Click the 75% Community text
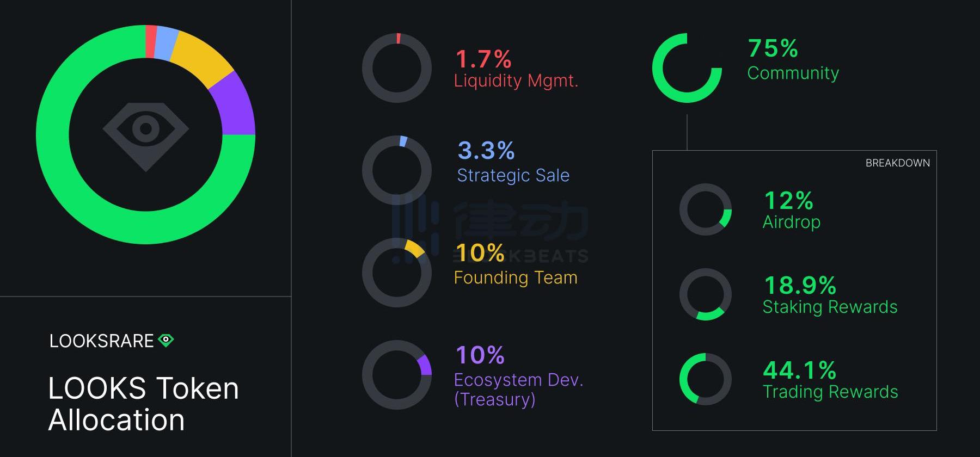980x457 pixels. pyautogui.click(x=793, y=60)
